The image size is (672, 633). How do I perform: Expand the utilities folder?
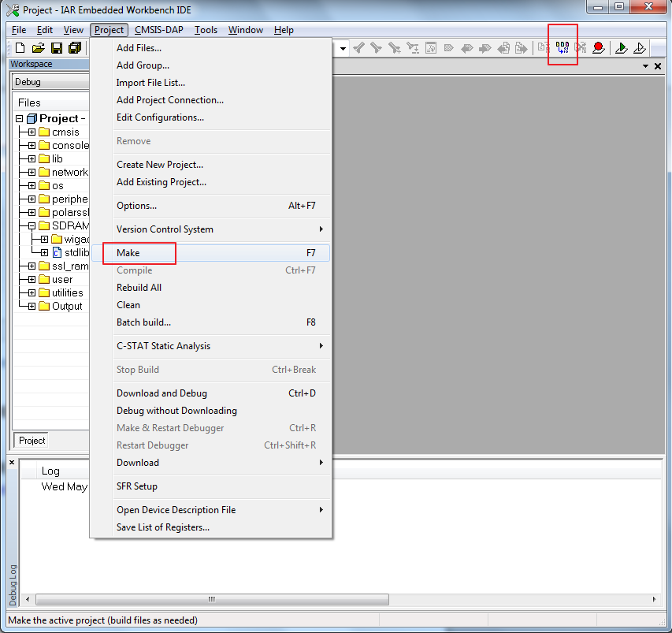tap(32, 293)
